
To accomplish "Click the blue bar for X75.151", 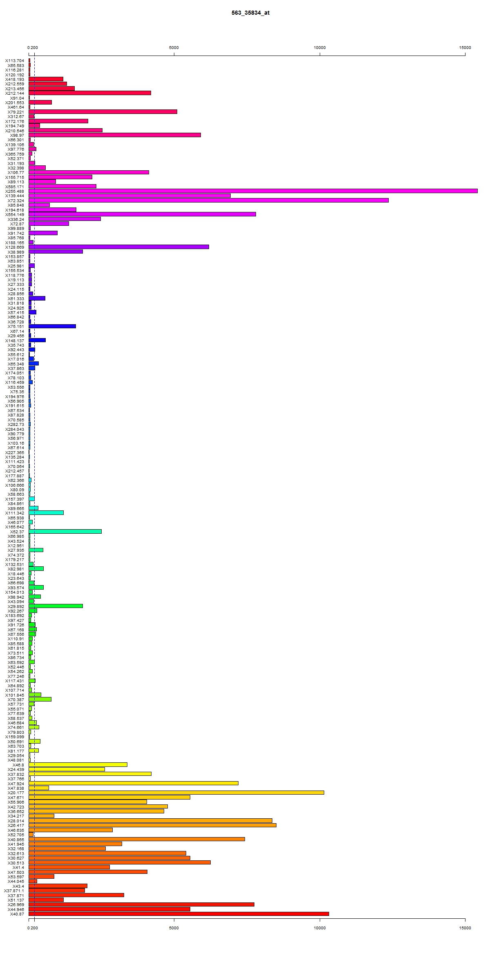I will pos(52,326).
